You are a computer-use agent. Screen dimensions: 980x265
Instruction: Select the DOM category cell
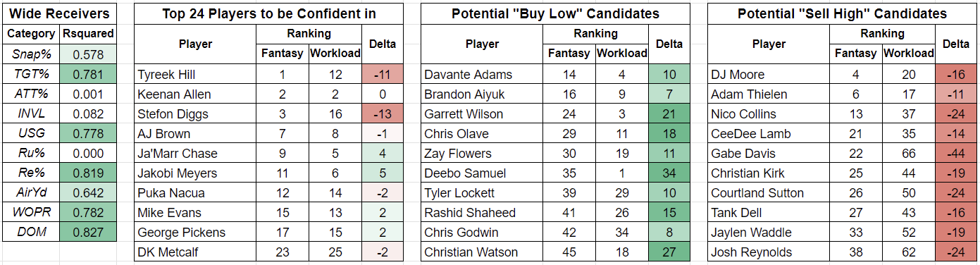coord(32,232)
